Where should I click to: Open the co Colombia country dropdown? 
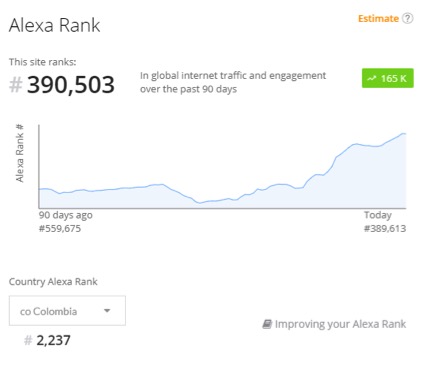[67, 311]
